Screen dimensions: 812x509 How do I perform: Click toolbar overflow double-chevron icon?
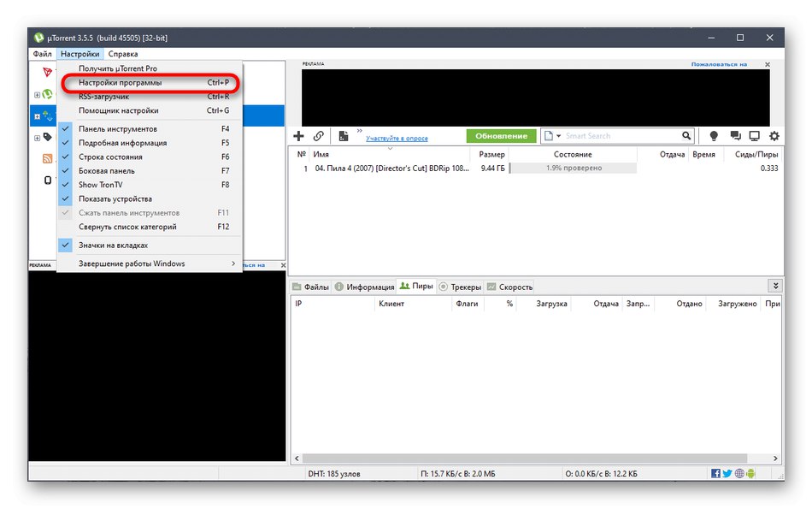tap(359, 131)
